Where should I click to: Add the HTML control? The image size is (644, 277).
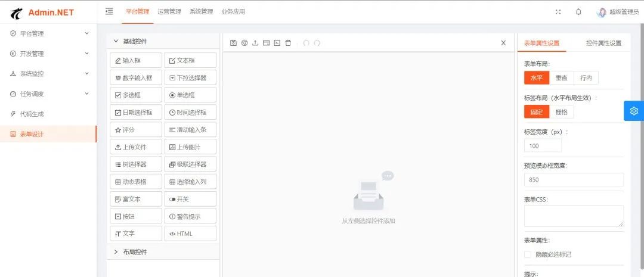[x=190, y=234]
